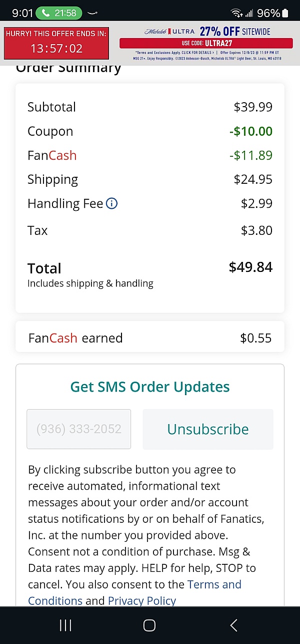Tap the USE CODE: ULTRA27 promo button
The width and height of the screenshot is (300, 644).
pos(206,44)
